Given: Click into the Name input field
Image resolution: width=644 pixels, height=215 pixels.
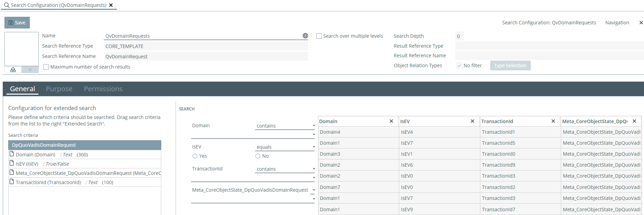Looking at the screenshot, I should coord(202,36).
